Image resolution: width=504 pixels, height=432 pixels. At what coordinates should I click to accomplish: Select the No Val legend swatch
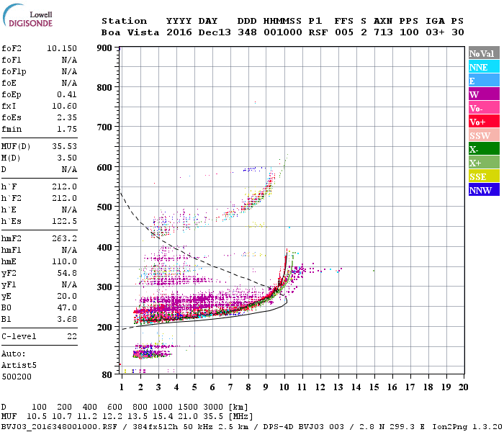[x=484, y=53]
